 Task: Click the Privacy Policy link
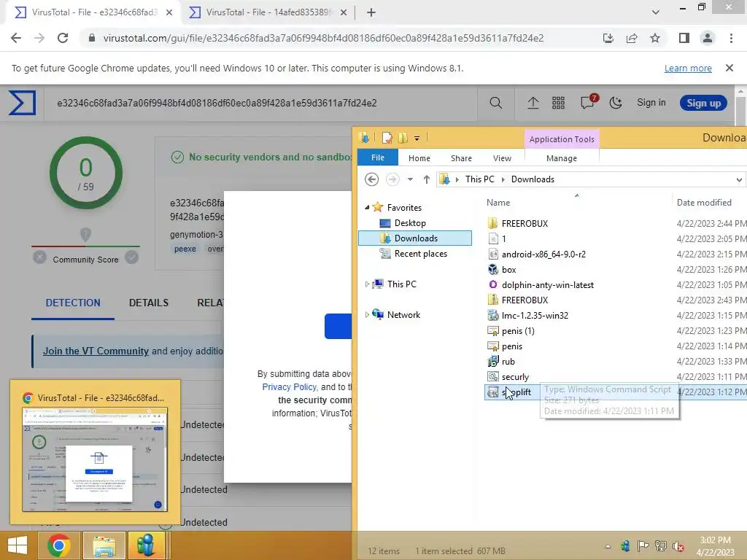(x=289, y=386)
